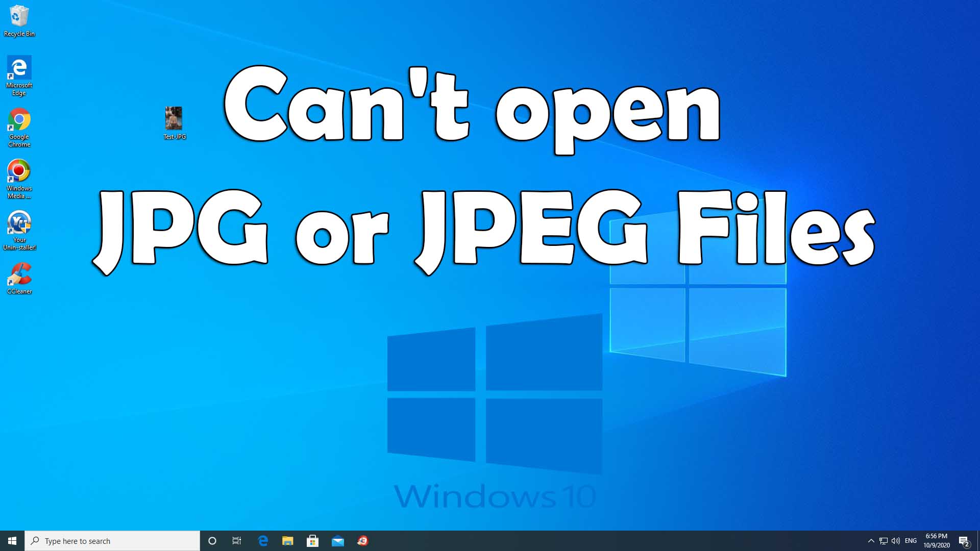This screenshot has width=980, height=551.
Task: Open Mail app from taskbar
Action: 337,541
